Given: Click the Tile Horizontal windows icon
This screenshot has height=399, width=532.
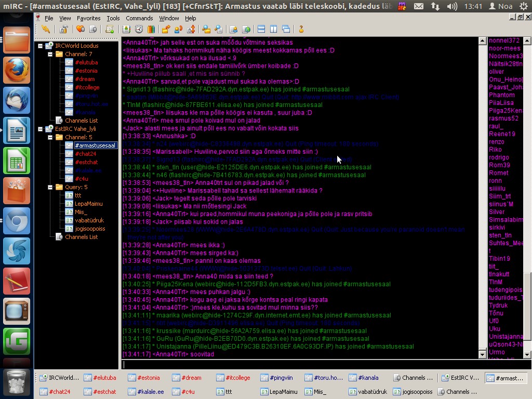Looking at the screenshot, I should pos(261,30).
